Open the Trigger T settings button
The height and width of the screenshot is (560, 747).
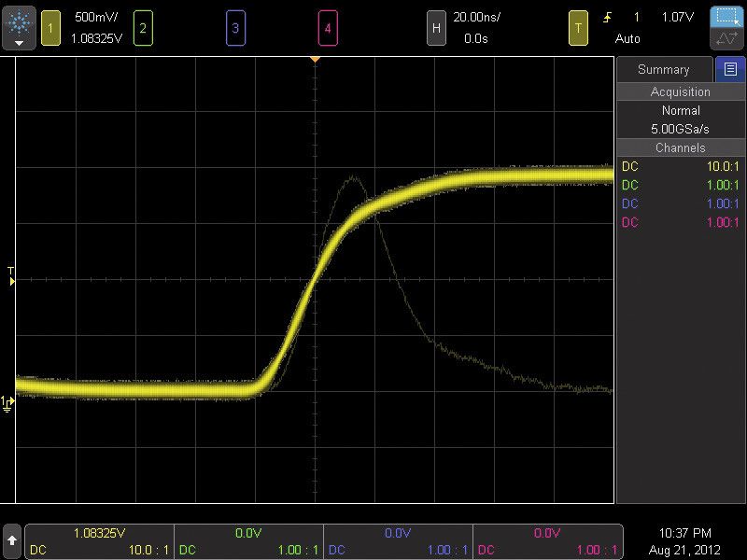click(x=579, y=28)
